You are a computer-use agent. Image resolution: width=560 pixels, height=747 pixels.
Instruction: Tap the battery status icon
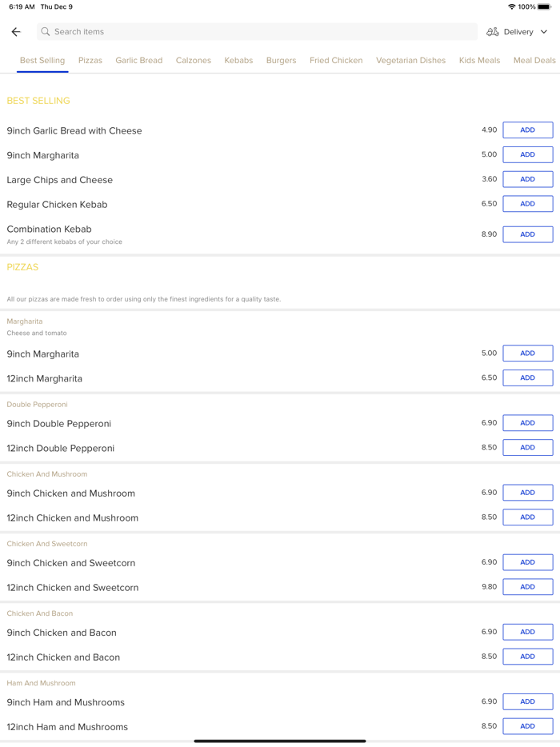point(544,7)
